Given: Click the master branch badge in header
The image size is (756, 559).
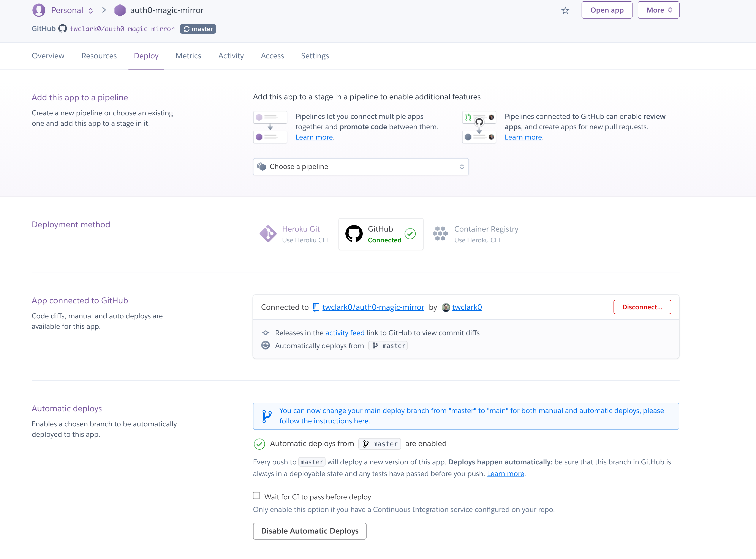Looking at the screenshot, I should coord(198,29).
